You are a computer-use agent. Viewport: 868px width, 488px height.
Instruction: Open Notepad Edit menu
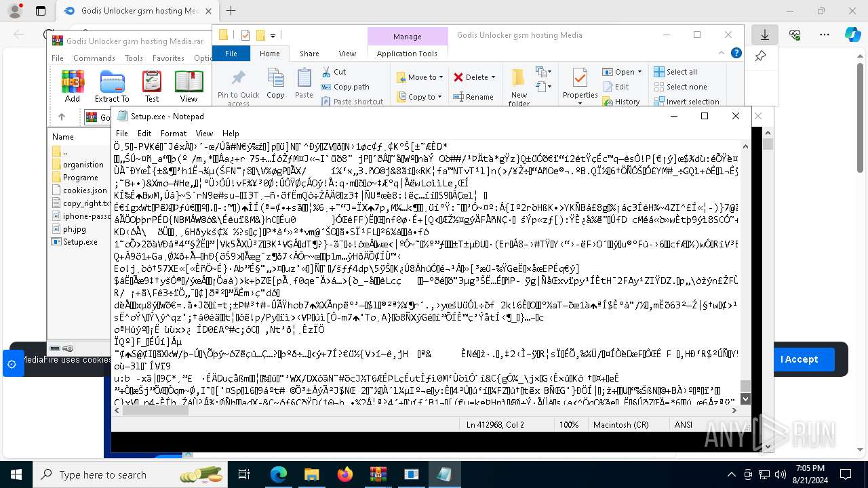point(144,134)
